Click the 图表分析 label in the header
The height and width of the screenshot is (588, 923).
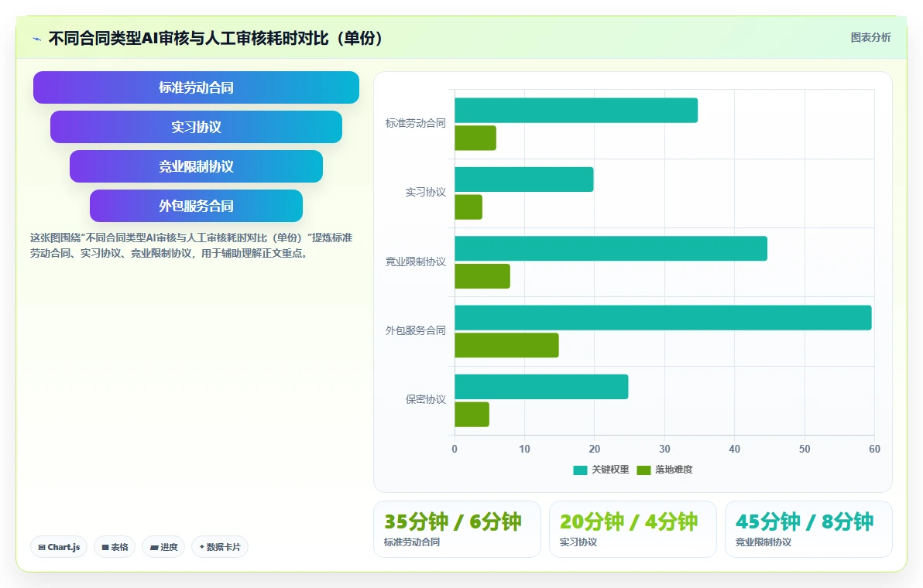click(870, 37)
